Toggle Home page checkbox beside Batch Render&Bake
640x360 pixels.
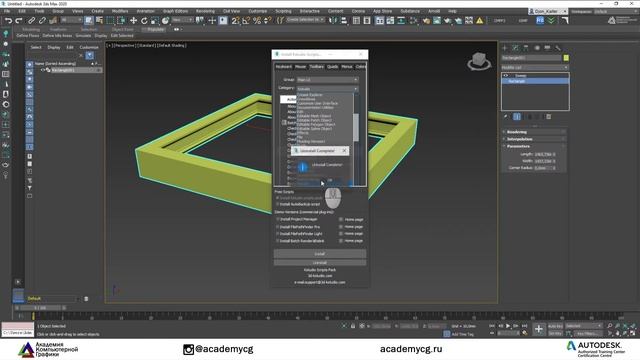341,241
